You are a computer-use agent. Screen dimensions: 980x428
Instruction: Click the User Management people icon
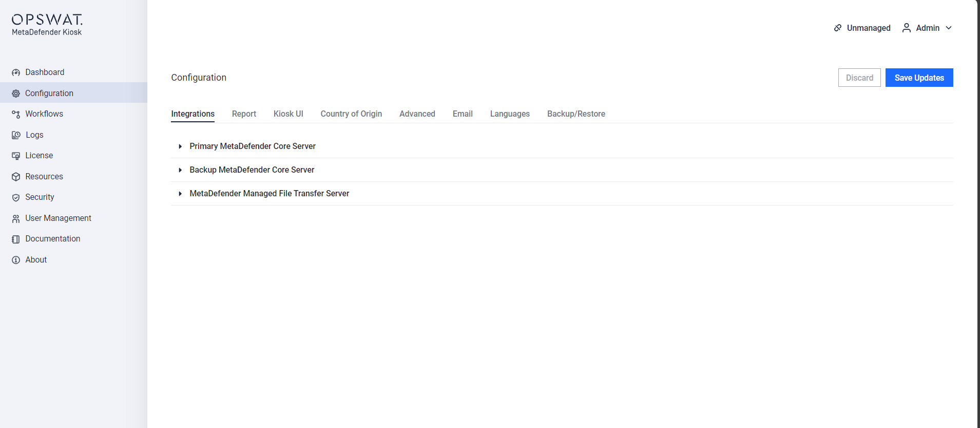(16, 218)
